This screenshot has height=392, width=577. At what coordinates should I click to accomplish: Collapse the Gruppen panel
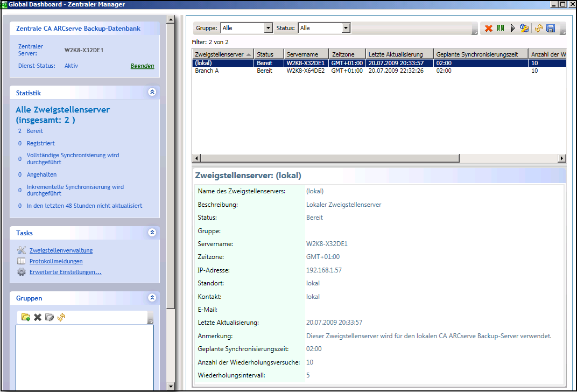click(152, 297)
